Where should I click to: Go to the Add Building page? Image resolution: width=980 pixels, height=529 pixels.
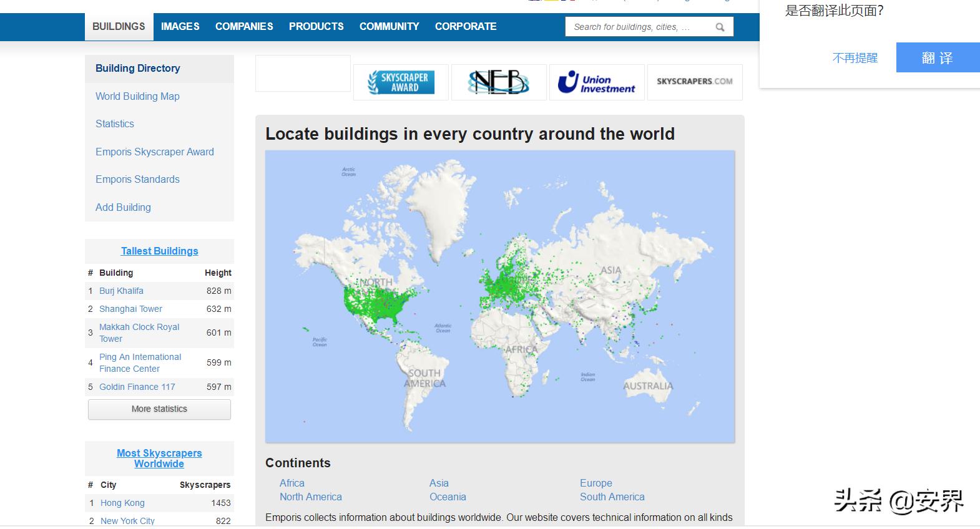click(123, 207)
